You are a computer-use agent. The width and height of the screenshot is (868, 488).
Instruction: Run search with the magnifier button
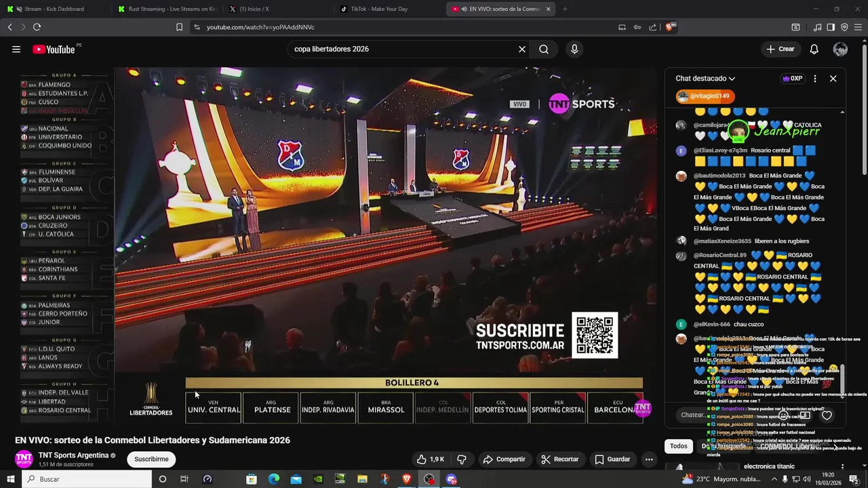(x=544, y=49)
